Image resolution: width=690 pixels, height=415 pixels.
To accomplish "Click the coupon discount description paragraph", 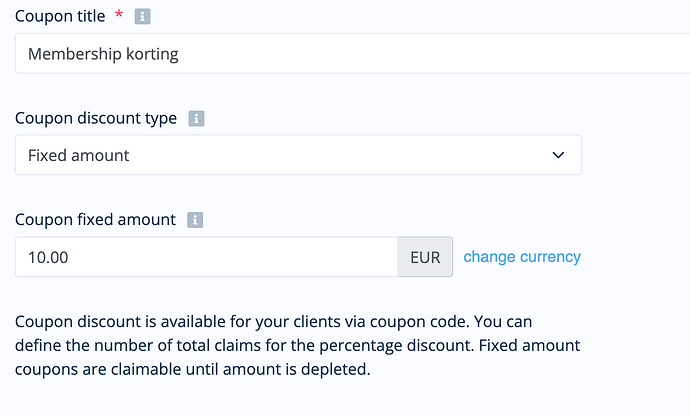I will (x=297, y=345).
